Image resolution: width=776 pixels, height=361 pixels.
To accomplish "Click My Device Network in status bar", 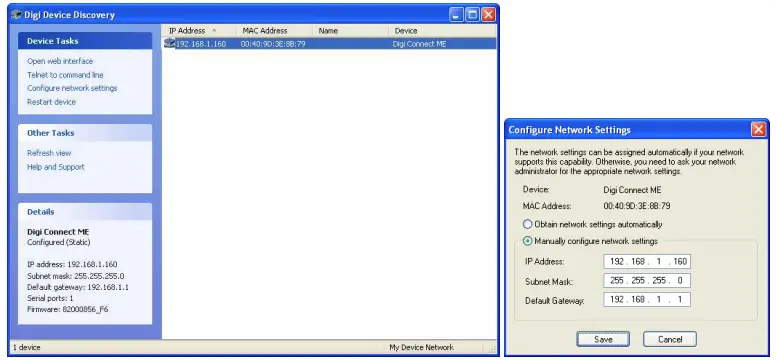I will 421,347.
